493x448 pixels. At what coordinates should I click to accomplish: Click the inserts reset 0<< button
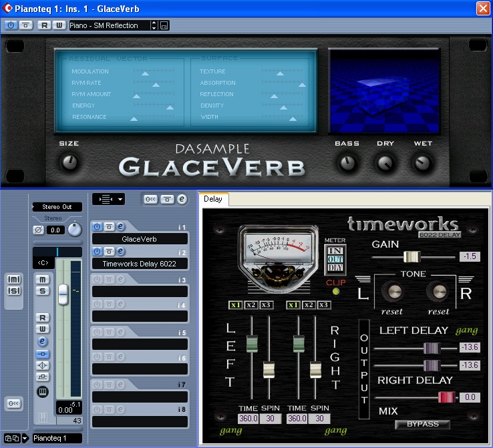(150, 199)
